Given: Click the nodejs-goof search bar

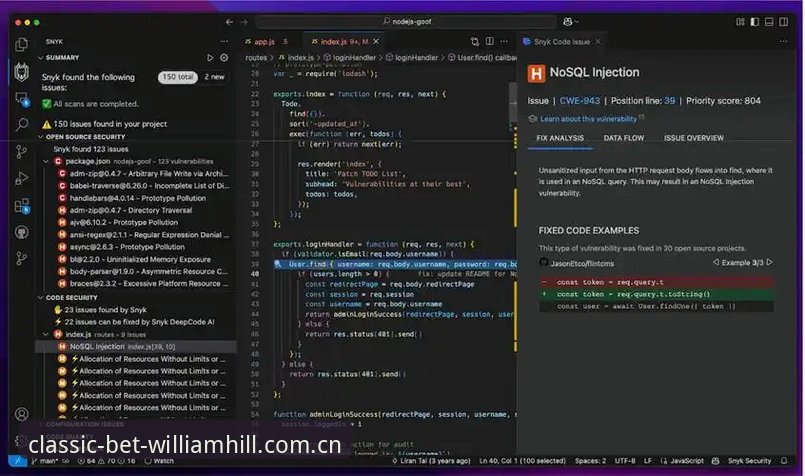Looking at the screenshot, I should click(x=406, y=22).
